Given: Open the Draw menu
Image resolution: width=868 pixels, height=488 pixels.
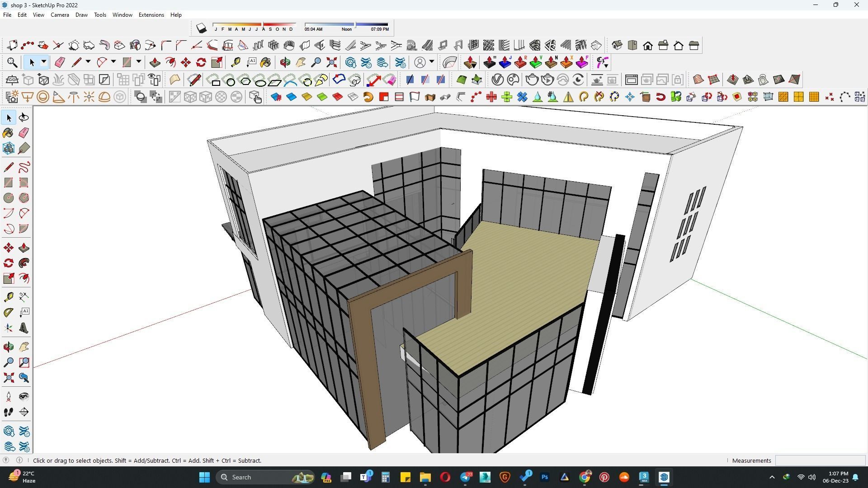Looking at the screenshot, I should point(81,15).
